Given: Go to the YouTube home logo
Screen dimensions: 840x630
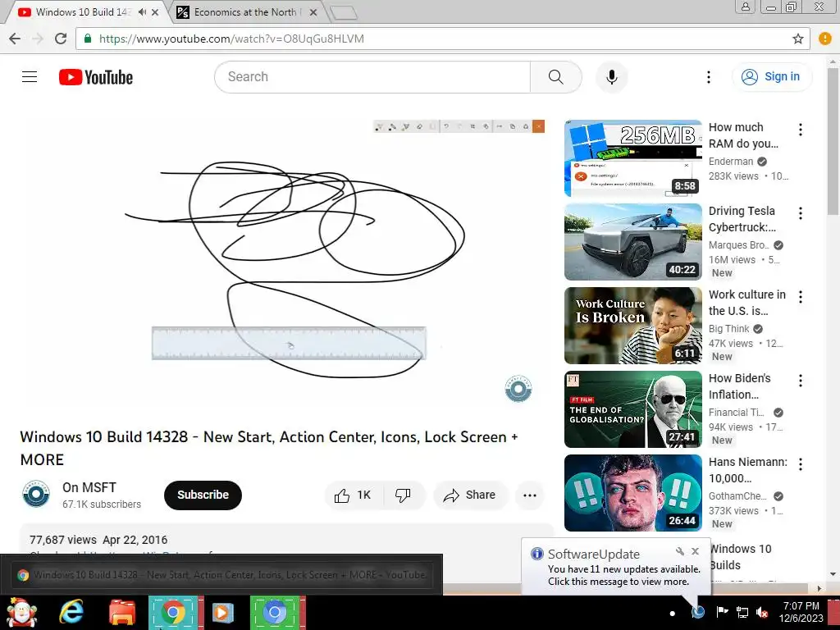Looking at the screenshot, I should (96, 77).
